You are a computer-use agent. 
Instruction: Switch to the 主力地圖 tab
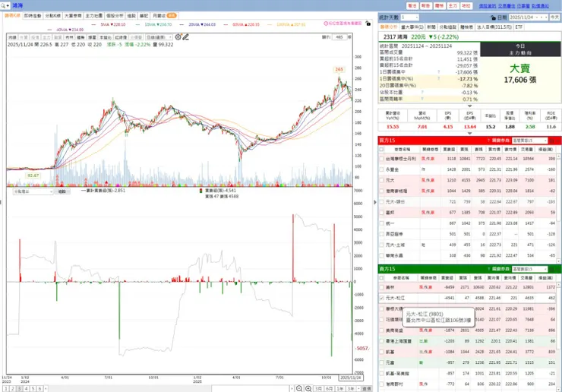94,16
